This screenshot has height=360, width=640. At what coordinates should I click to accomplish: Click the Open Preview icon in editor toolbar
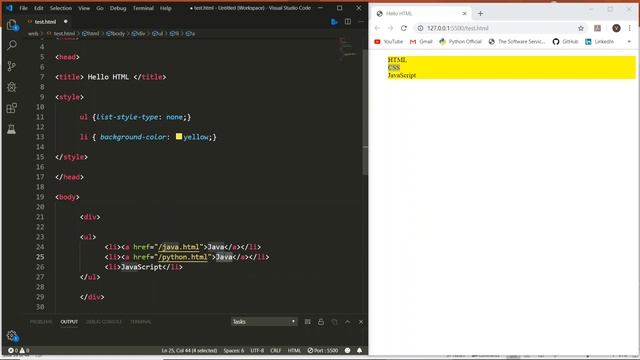(x=334, y=22)
